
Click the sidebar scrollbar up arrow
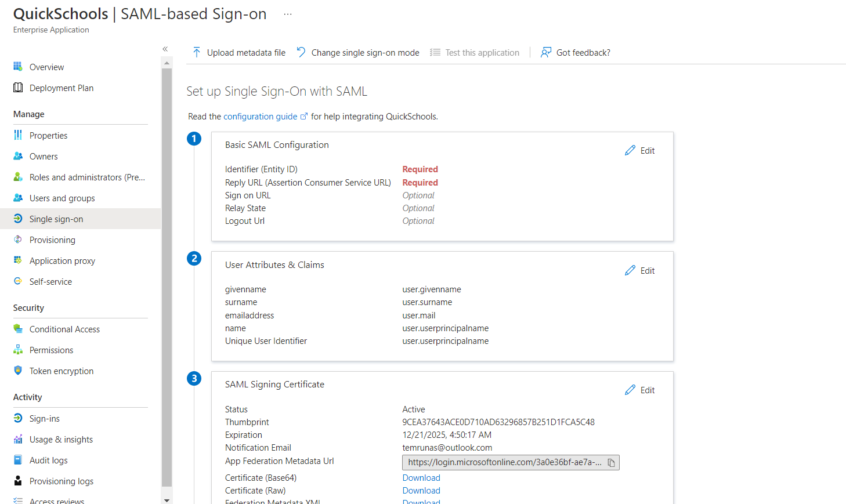tap(167, 63)
